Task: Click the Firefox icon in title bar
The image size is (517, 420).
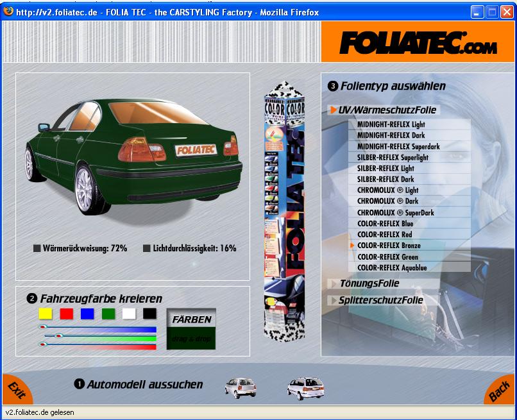Action: [8, 12]
